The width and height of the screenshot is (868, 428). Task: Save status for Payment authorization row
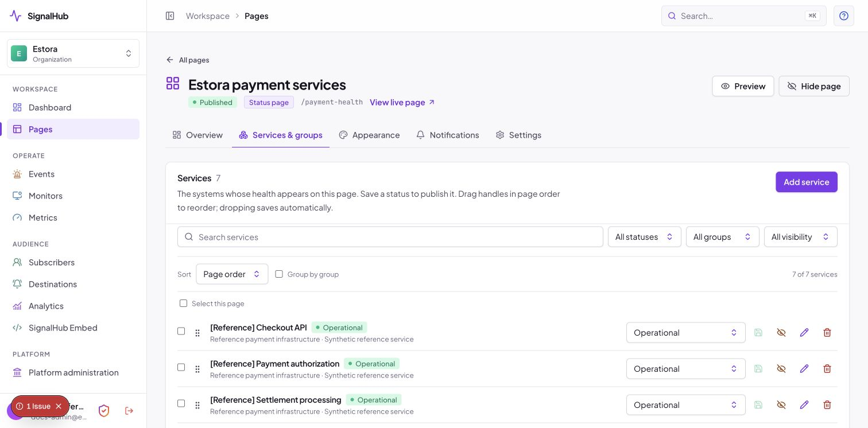click(x=758, y=369)
